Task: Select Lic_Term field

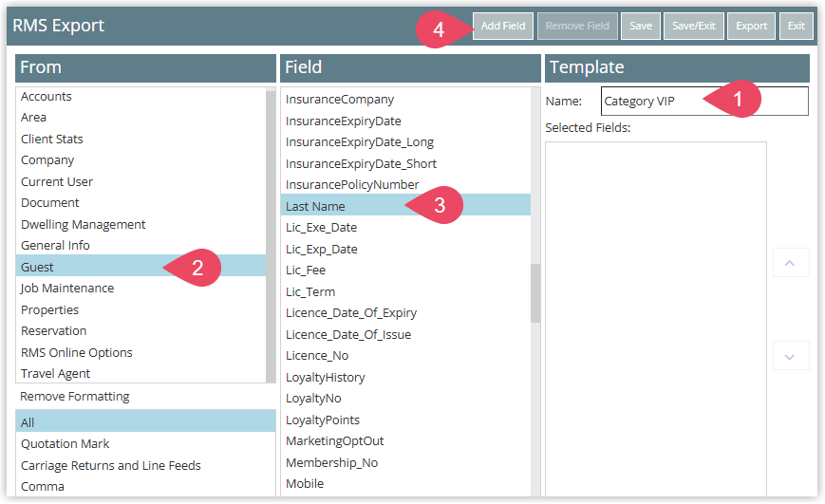Action: point(405,291)
